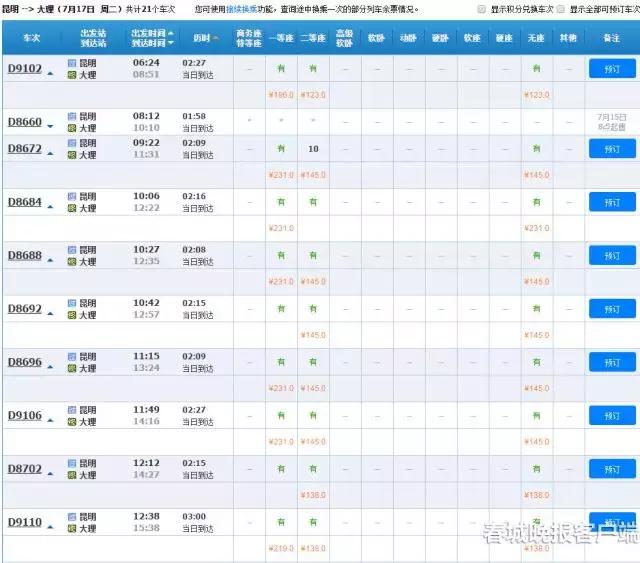Sort by 到达时间 column header
The width and height of the screenshot is (640, 563).
coord(152,43)
